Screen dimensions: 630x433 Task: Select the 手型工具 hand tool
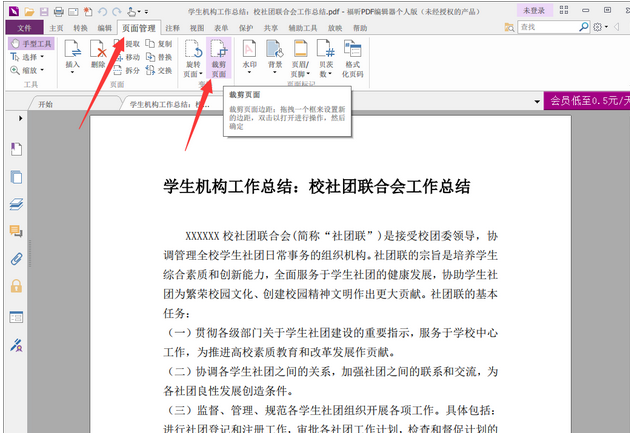pyautogui.click(x=31, y=44)
